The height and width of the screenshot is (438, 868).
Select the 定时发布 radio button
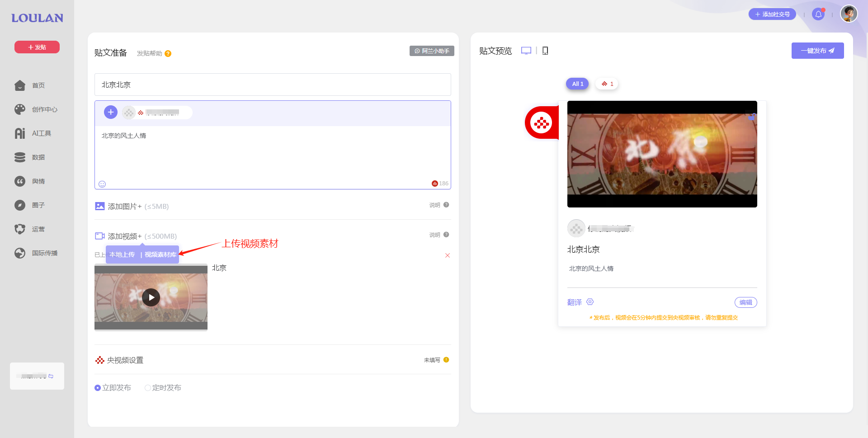(x=147, y=388)
